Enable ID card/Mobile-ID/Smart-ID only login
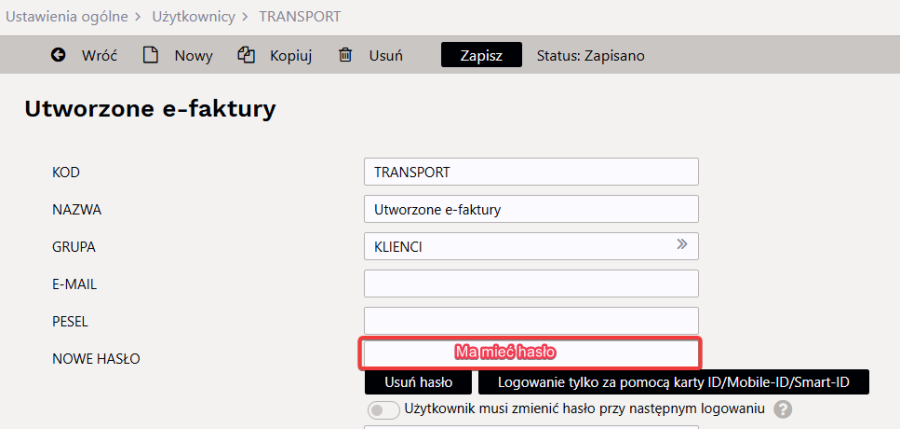 pos(672,382)
